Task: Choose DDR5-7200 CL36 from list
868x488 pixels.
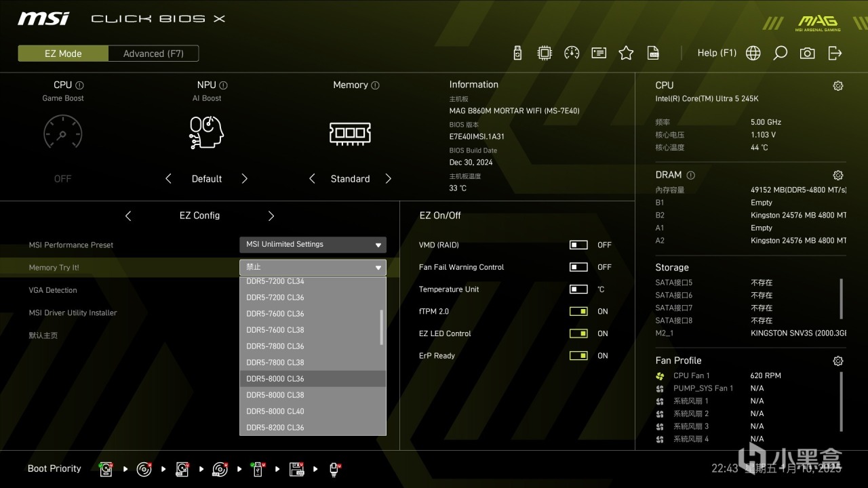Action: [310, 298]
